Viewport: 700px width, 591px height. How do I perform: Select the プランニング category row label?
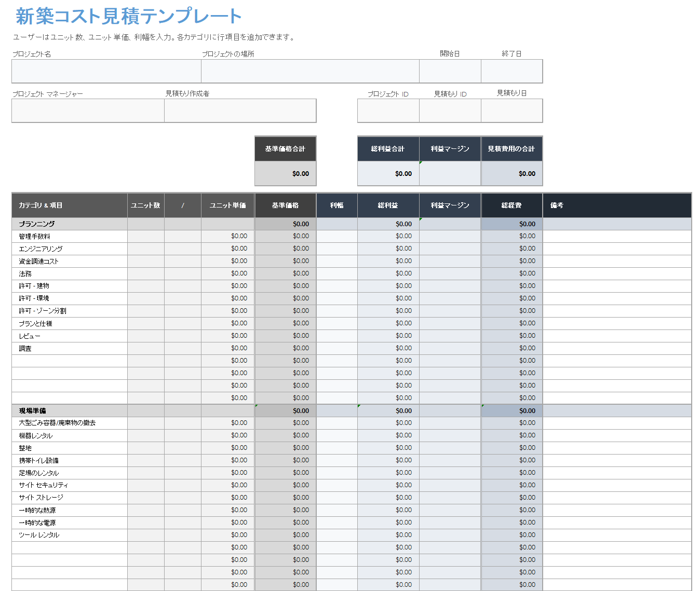tap(37, 224)
